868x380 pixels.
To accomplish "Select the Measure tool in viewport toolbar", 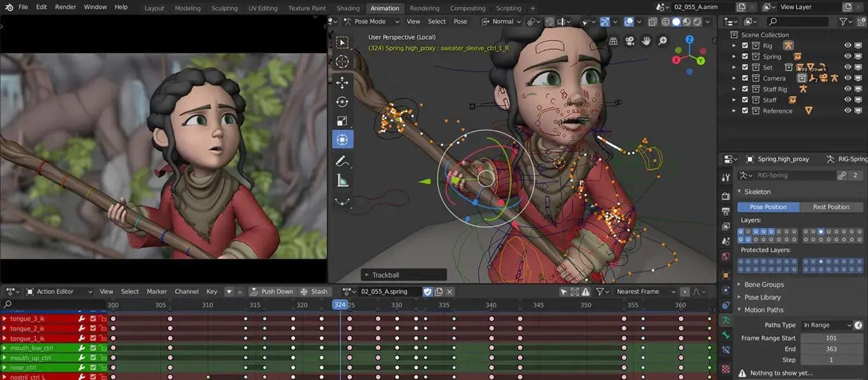I will point(342,181).
